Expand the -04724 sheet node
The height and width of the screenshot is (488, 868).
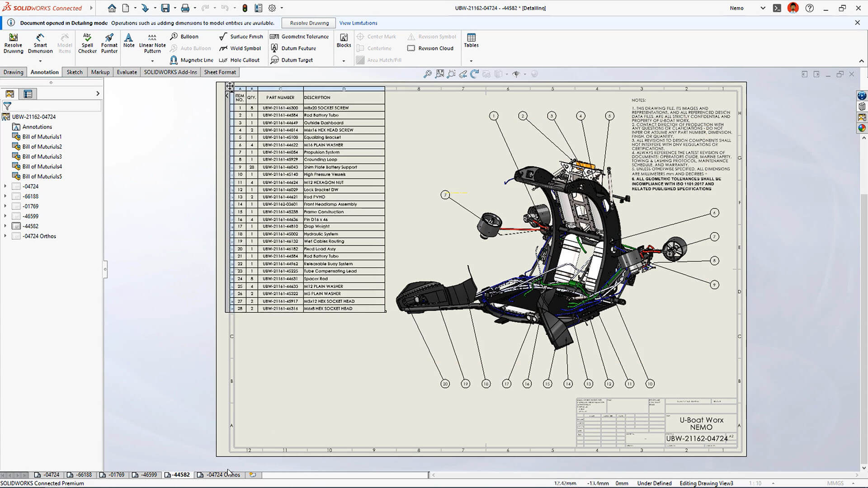coord(5,186)
